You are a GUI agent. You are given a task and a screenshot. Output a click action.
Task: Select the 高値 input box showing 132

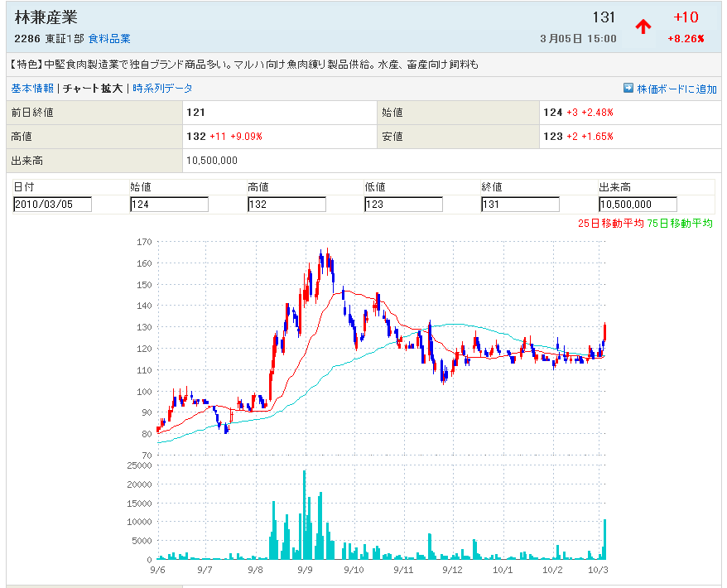[286, 205]
